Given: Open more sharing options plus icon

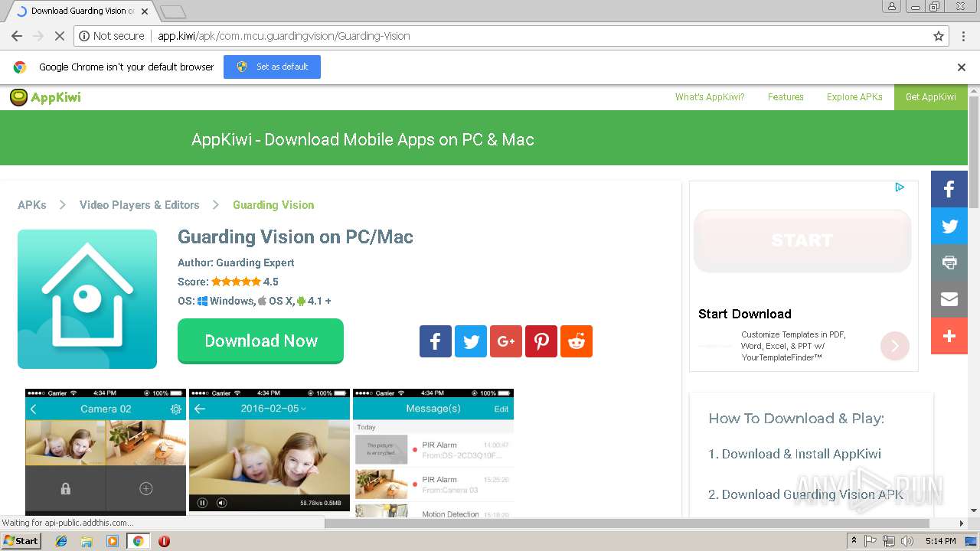Looking at the screenshot, I should coord(949,336).
